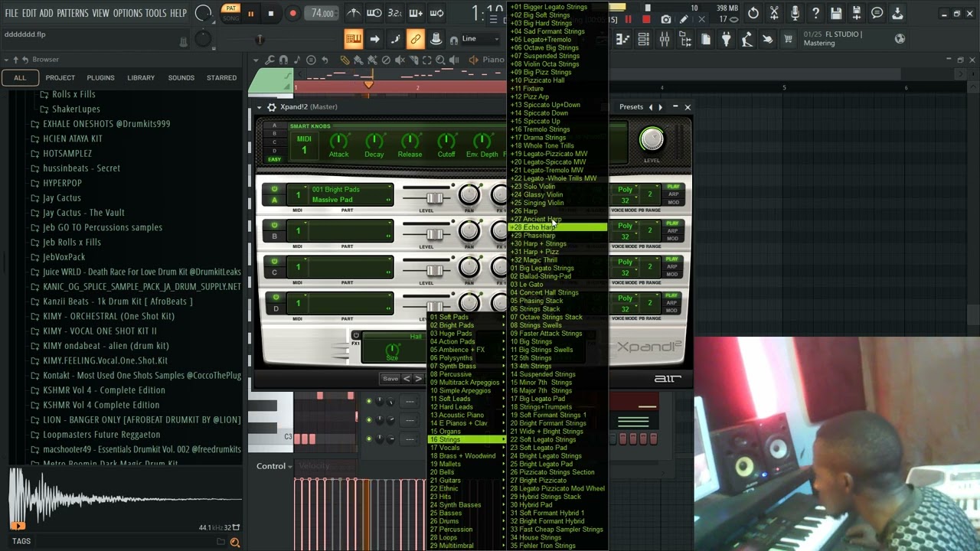Toggle the metronome icon
980x551 pixels.
coord(354,13)
